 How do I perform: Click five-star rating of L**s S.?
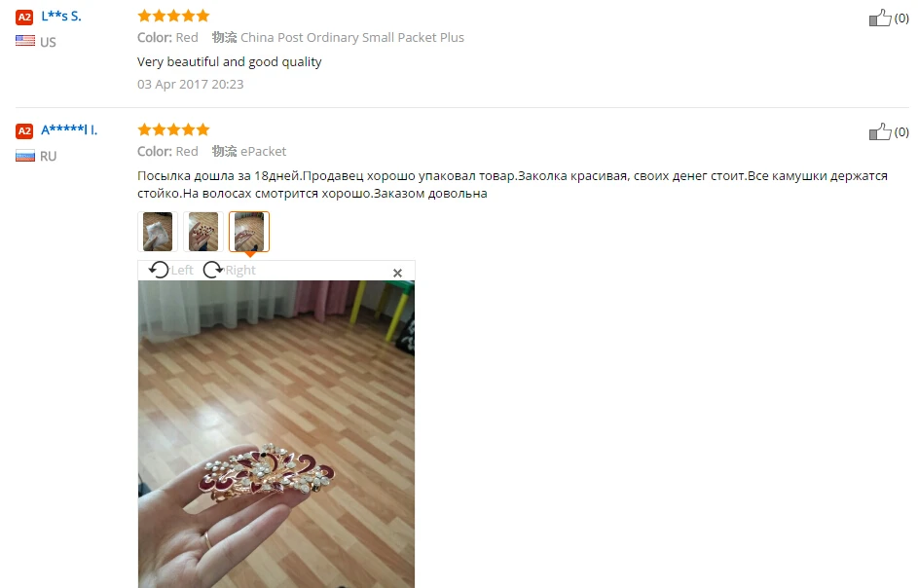(173, 16)
